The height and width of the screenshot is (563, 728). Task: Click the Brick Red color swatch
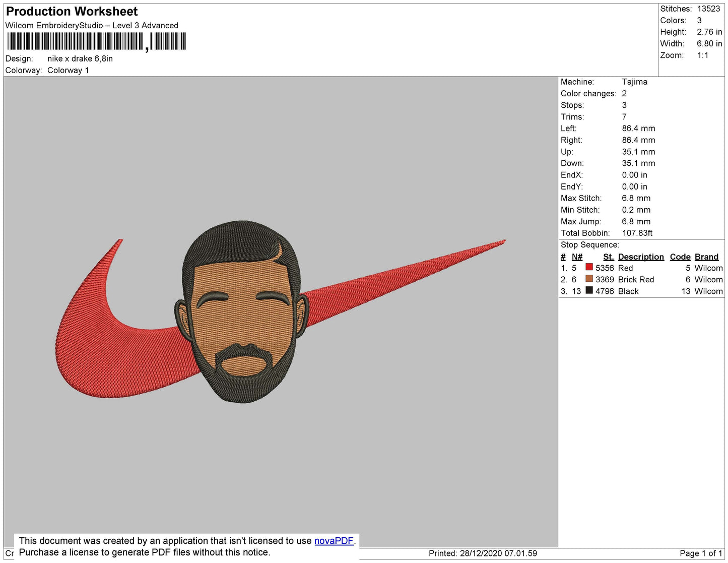pyautogui.click(x=589, y=279)
